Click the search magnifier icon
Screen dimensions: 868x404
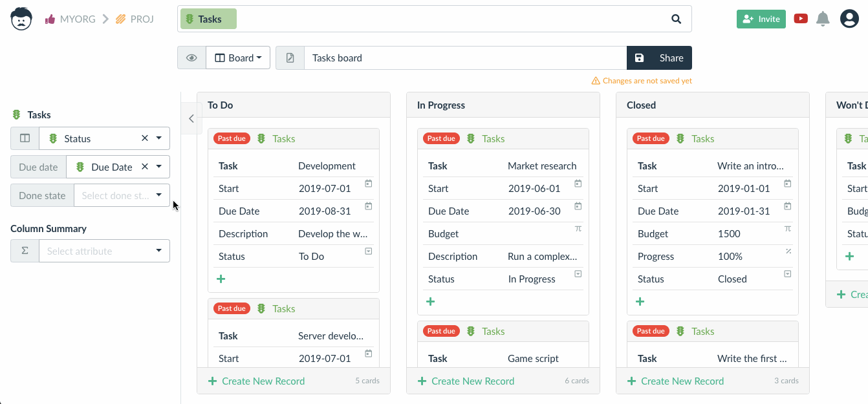677,19
